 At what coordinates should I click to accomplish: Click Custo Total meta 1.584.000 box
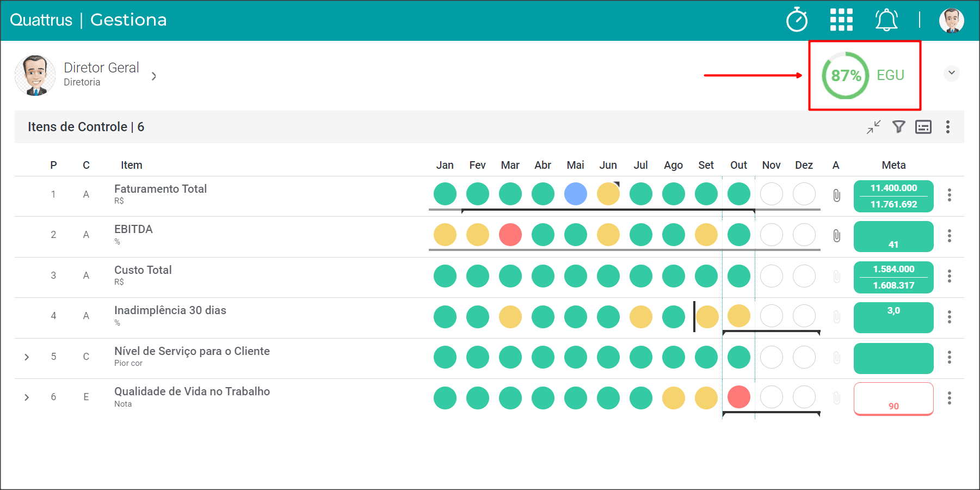coord(893,277)
